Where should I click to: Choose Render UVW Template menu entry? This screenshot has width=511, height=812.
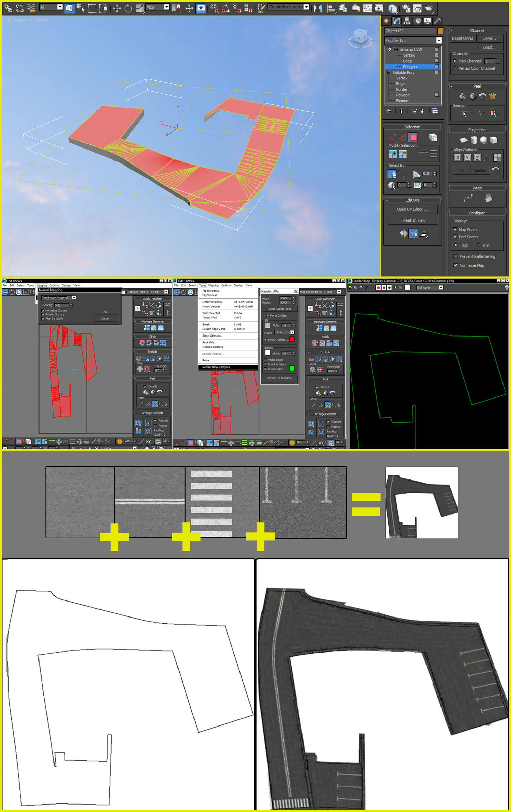[228, 367]
